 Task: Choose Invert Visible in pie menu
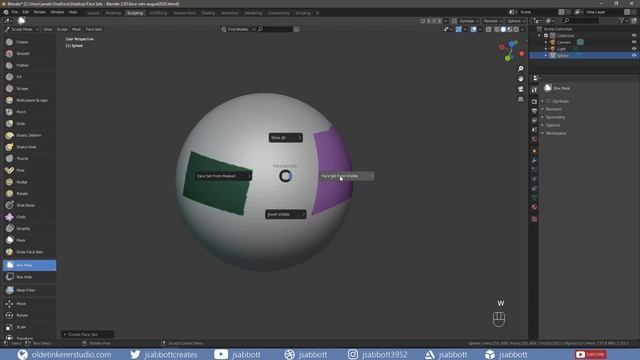(x=285, y=214)
